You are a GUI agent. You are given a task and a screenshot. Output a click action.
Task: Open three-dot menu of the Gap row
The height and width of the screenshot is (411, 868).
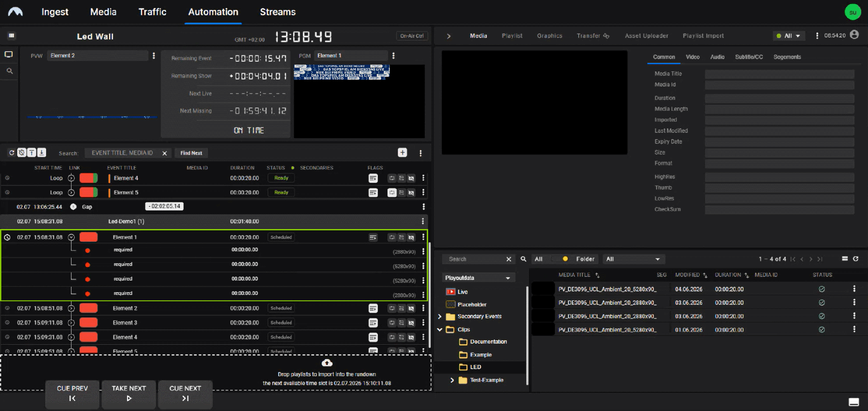(x=424, y=207)
